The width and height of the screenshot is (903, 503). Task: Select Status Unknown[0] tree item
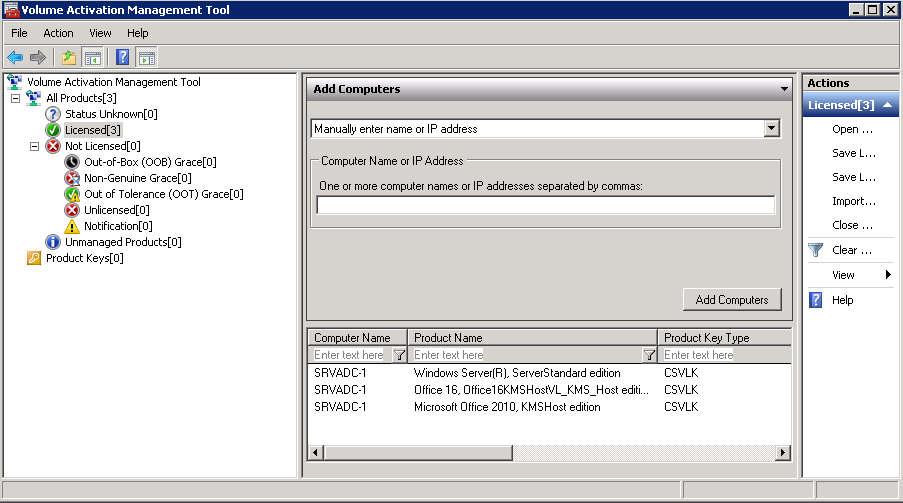(x=111, y=114)
